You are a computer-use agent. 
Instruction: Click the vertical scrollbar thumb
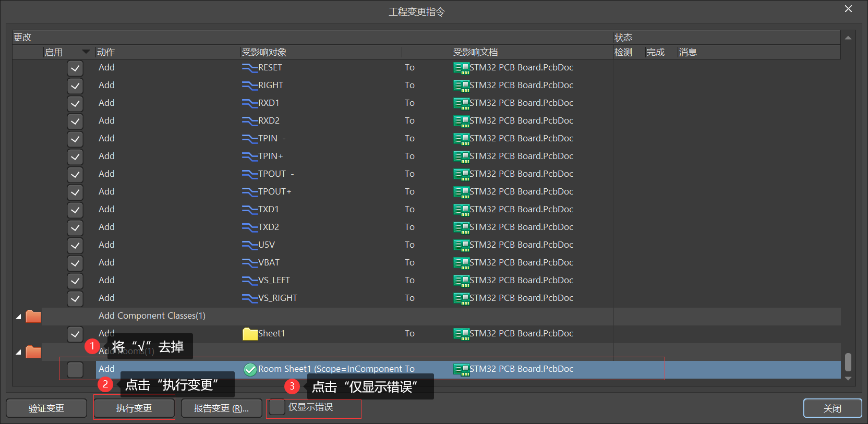[x=848, y=362]
